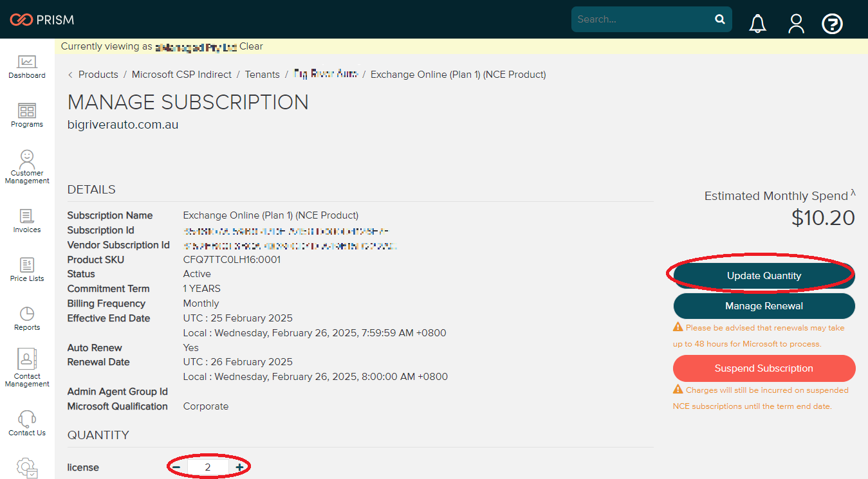
Task: Open the help question mark icon
Action: (x=833, y=24)
